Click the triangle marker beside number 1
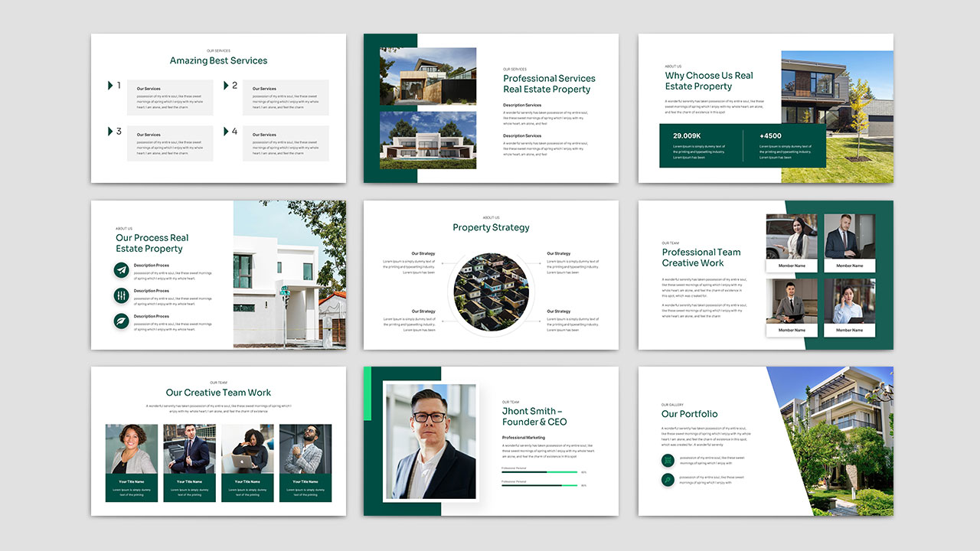980x551 pixels. [110, 86]
